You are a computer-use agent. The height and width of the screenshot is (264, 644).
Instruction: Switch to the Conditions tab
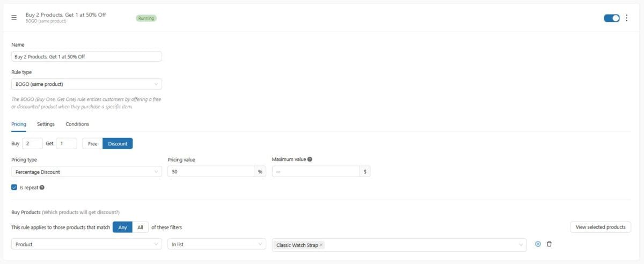point(77,124)
